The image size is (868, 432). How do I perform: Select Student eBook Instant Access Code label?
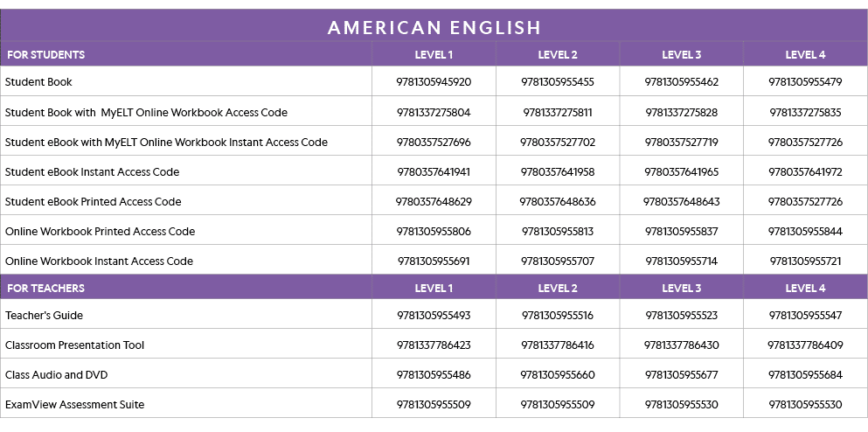pyautogui.click(x=92, y=172)
